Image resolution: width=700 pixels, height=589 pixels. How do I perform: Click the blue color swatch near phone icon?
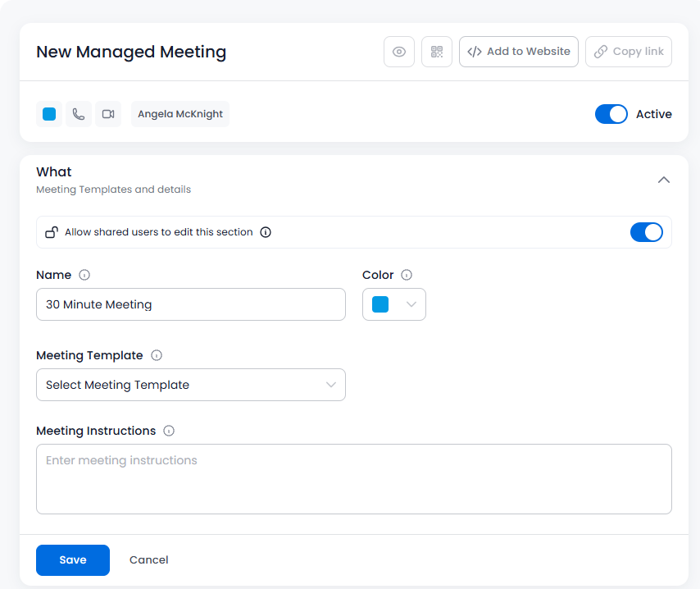pyautogui.click(x=49, y=114)
